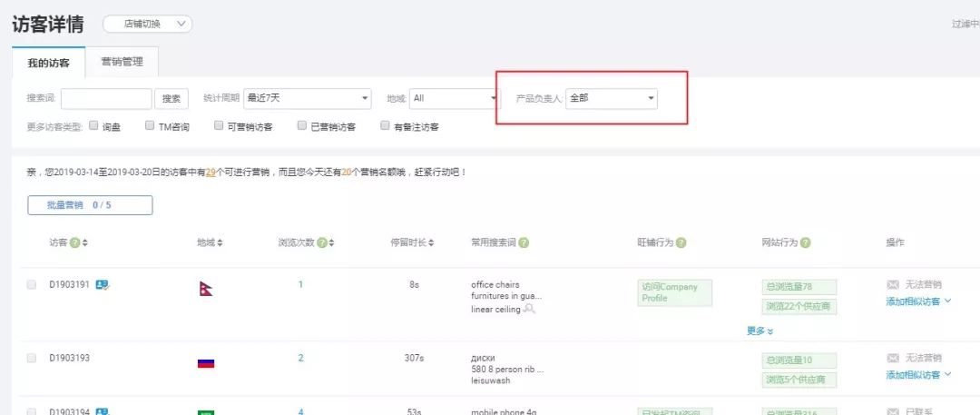Enable the 可营销访客 checkbox
980x415 pixels.
pyautogui.click(x=218, y=125)
